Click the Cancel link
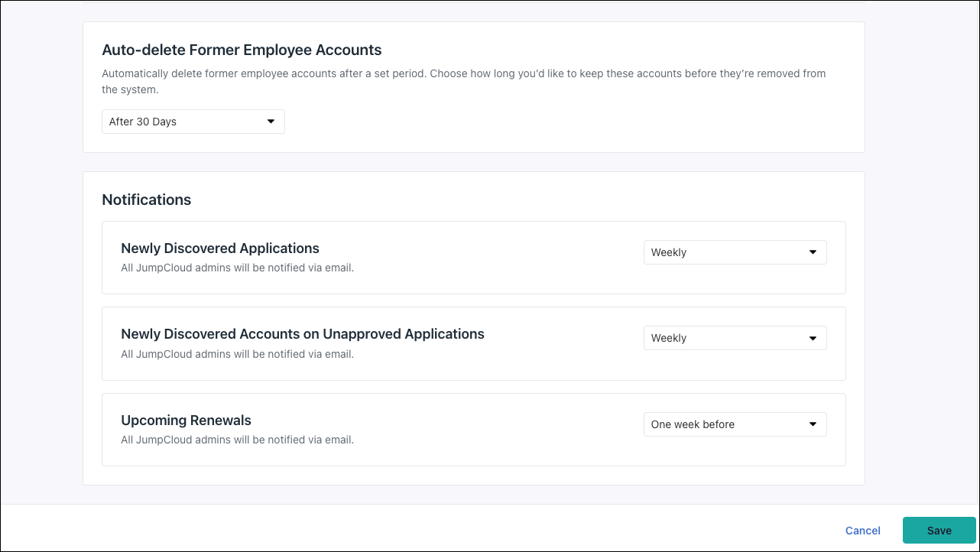The width and height of the screenshot is (980, 552). point(862,530)
